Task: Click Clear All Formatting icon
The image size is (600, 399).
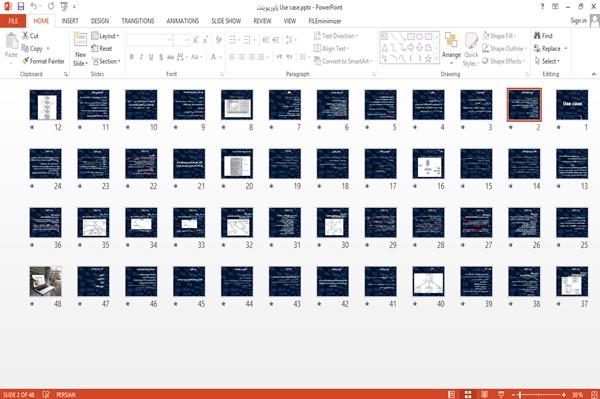Action: point(218,40)
